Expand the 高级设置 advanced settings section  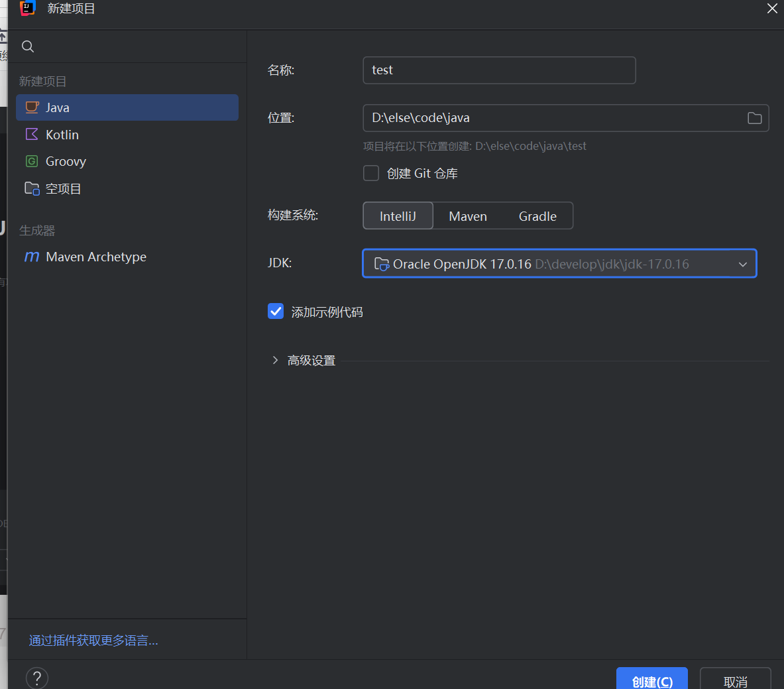click(275, 360)
